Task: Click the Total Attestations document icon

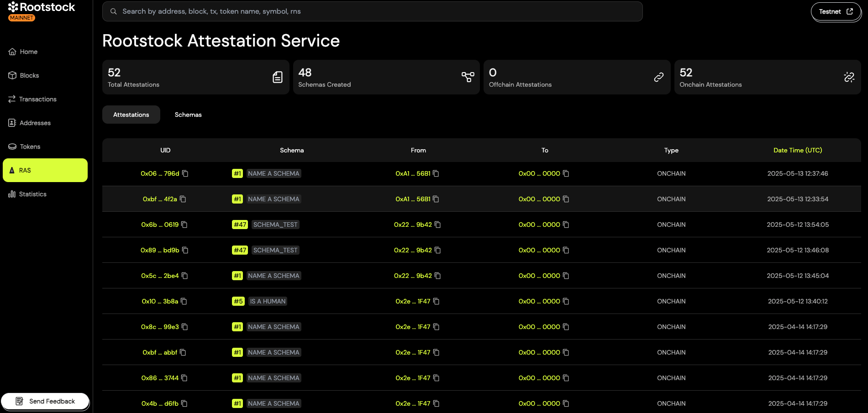Action: [x=277, y=77]
